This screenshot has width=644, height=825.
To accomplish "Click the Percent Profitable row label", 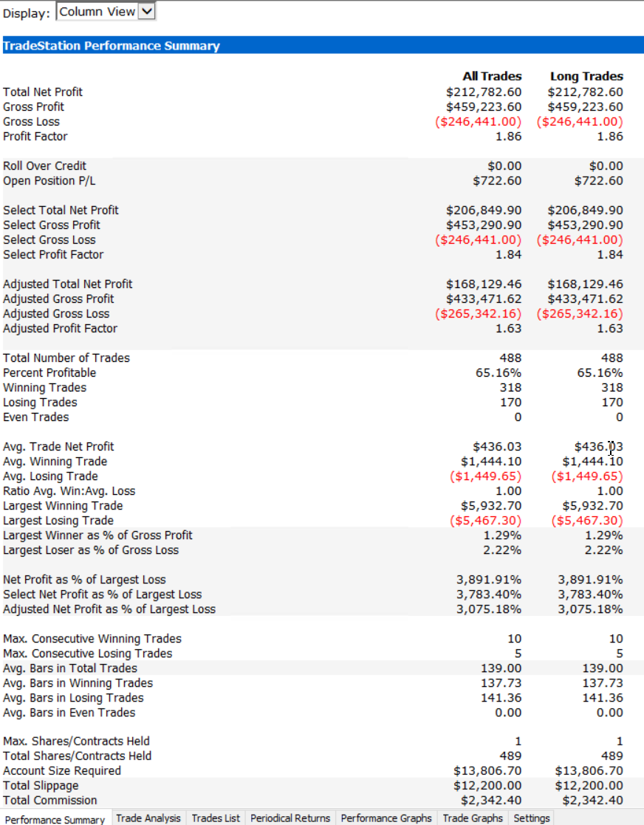I will (x=49, y=372).
